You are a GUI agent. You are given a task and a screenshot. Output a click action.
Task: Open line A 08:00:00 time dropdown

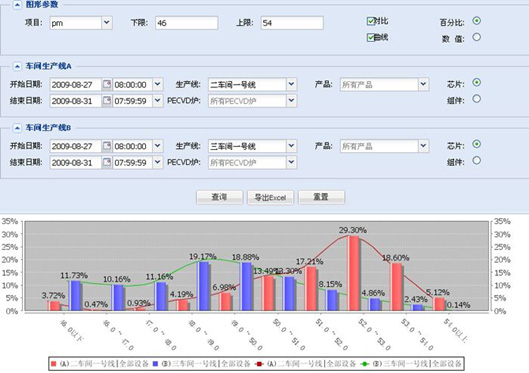click(158, 84)
